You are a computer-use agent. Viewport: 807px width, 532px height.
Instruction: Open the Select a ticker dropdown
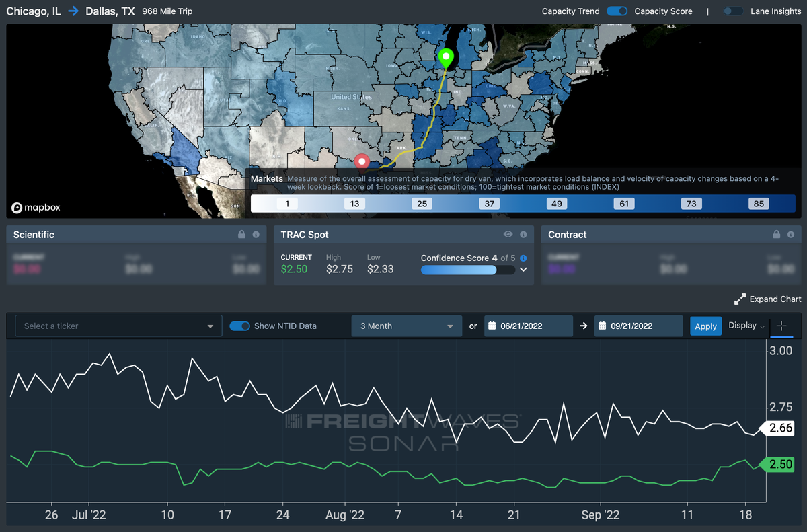click(x=118, y=326)
